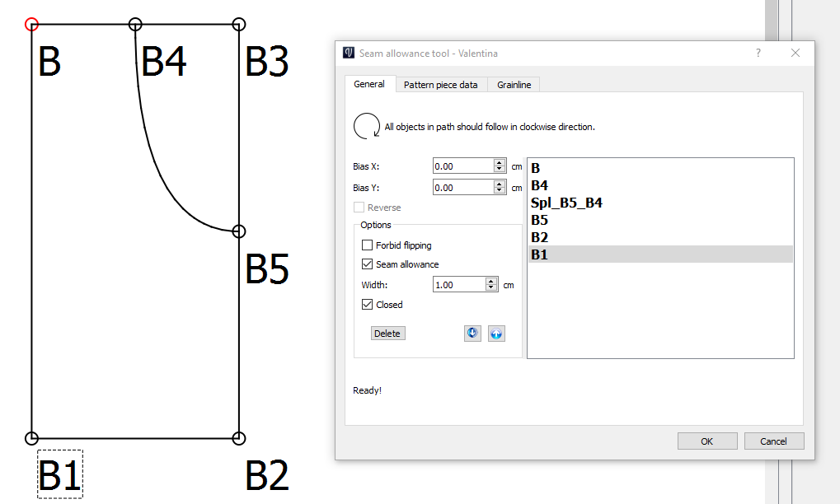
Task: Close the Seam allowance tool dialog
Action: (x=795, y=53)
